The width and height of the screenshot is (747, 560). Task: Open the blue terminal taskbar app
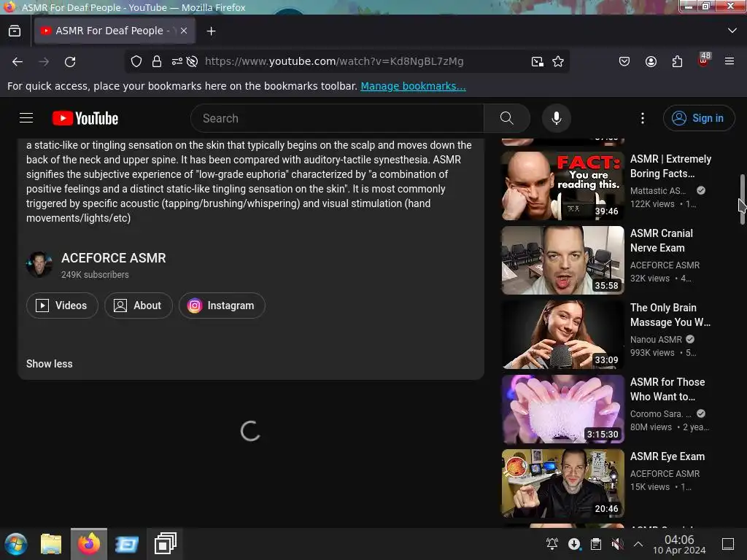127,544
